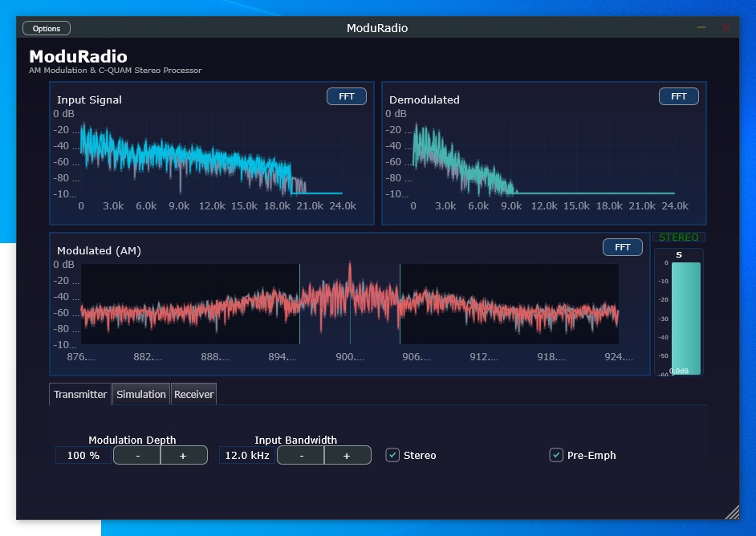Screen dimensions: 756x536
Task: Click the green STEREO indicator
Action: 678,238
